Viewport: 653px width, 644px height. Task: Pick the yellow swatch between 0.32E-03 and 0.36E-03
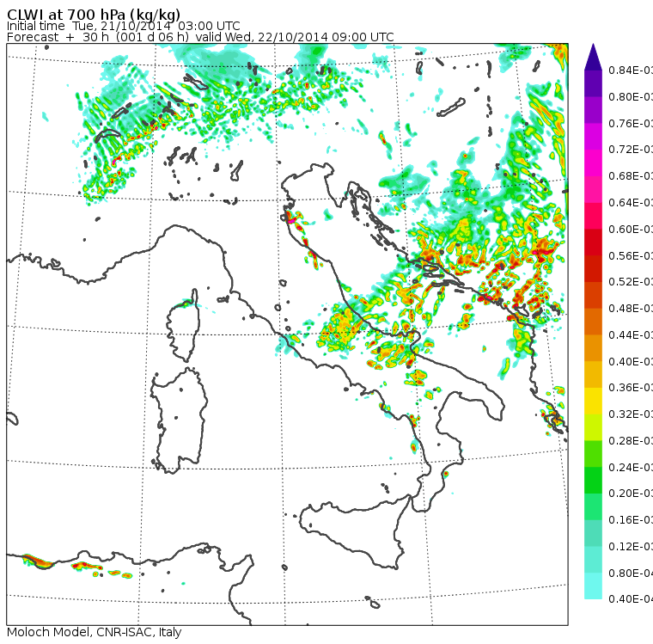pyautogui.click(x=593, y=401)
